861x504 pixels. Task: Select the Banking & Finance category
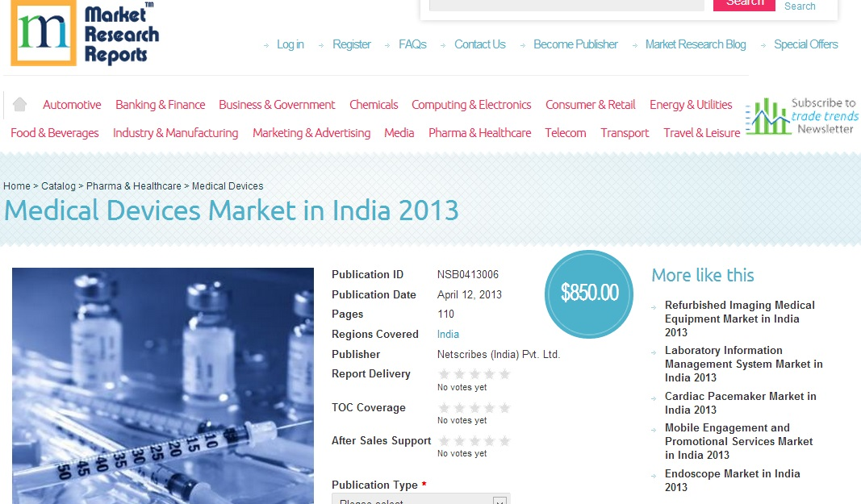[161, 105]
